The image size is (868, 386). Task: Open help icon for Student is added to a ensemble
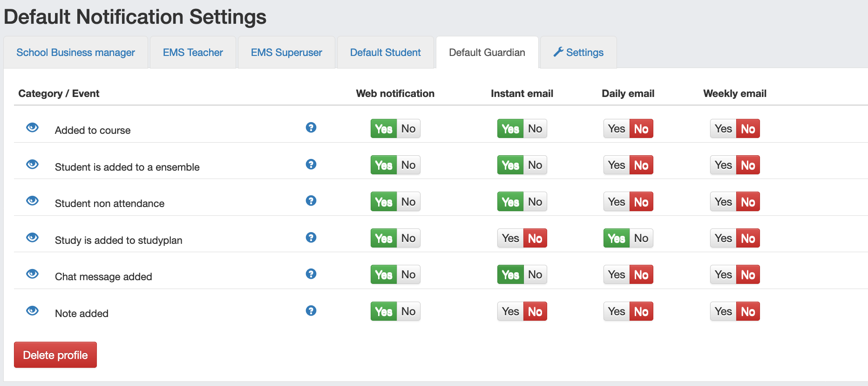(311, 164)
